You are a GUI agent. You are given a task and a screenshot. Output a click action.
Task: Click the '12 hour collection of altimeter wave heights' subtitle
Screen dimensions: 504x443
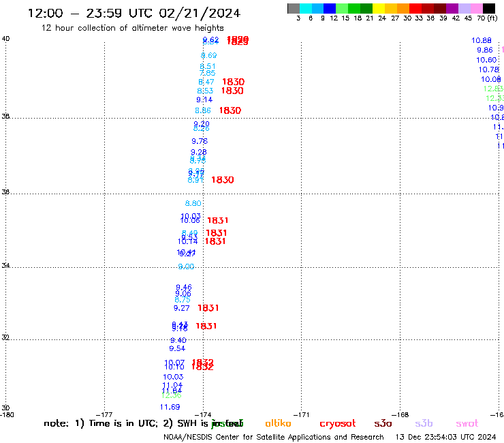tap(132, 28)
